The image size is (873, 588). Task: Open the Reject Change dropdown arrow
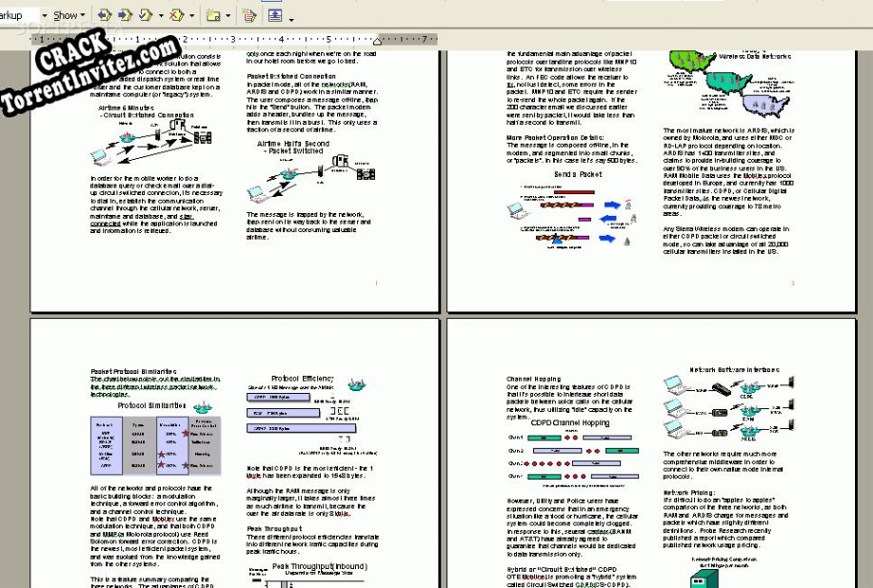pos(192,15)
